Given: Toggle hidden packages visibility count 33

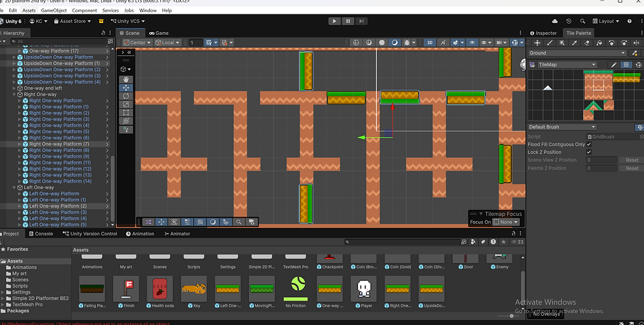Looking at the screenshot, I should [x=517, y=242].
